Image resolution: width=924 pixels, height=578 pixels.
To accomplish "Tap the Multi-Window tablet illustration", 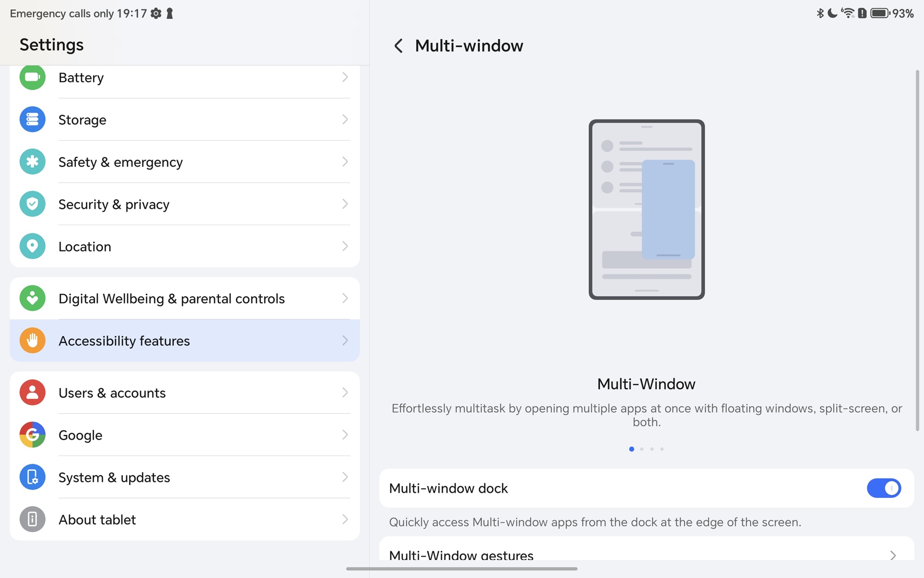I will coord(646,209).
